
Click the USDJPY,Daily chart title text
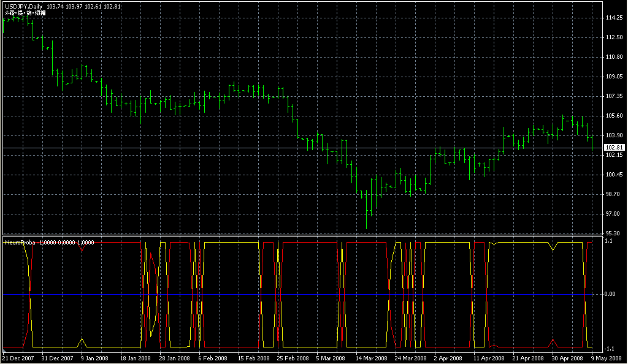(23, 6)
